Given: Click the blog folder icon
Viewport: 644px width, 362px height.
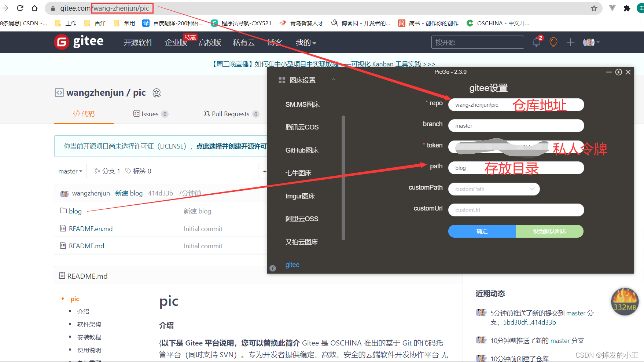Looking at the screenshot, I should (63, 211).
